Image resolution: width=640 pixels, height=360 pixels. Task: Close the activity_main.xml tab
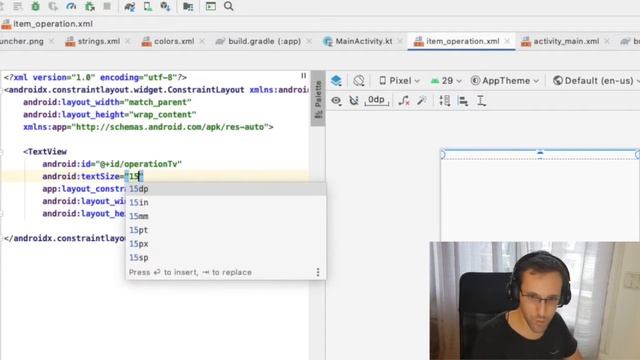607,41
